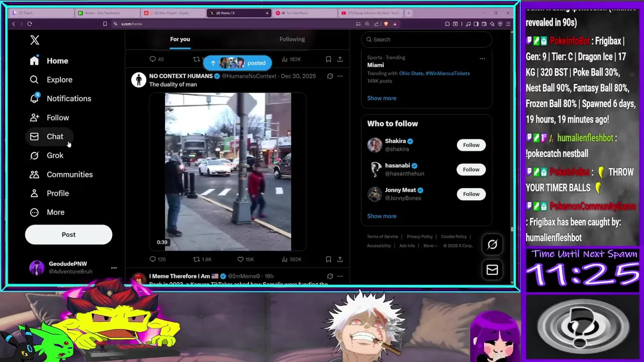Open Terms of Service link

pyautogui.click(x=382, y=237)
